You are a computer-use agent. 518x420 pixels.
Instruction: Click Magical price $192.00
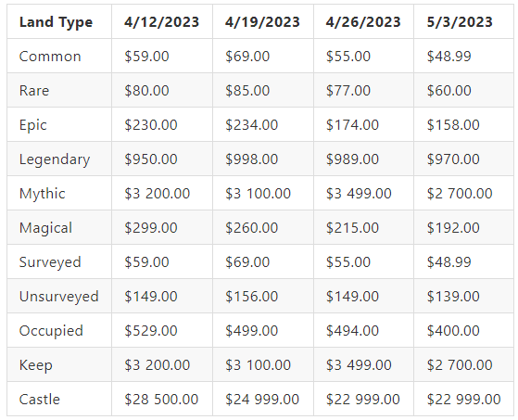coord(453,228)
